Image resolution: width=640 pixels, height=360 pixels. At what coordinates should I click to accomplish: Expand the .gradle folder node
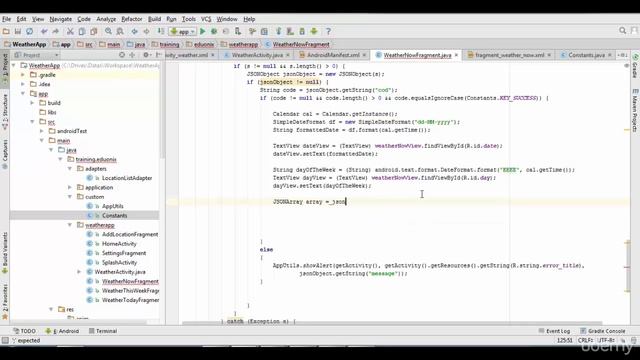[x=23, y=75]
